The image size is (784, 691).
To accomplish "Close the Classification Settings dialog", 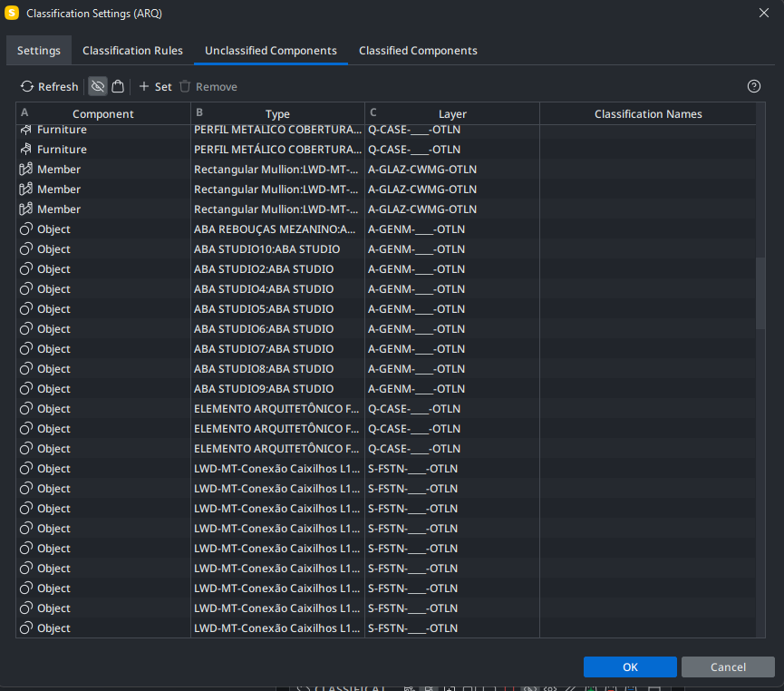I will 763,13.
